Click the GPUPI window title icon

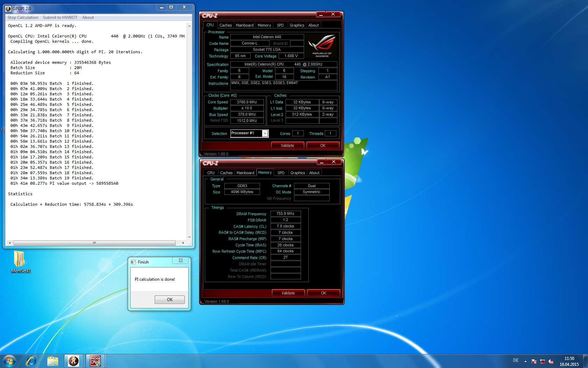[8, 8]
